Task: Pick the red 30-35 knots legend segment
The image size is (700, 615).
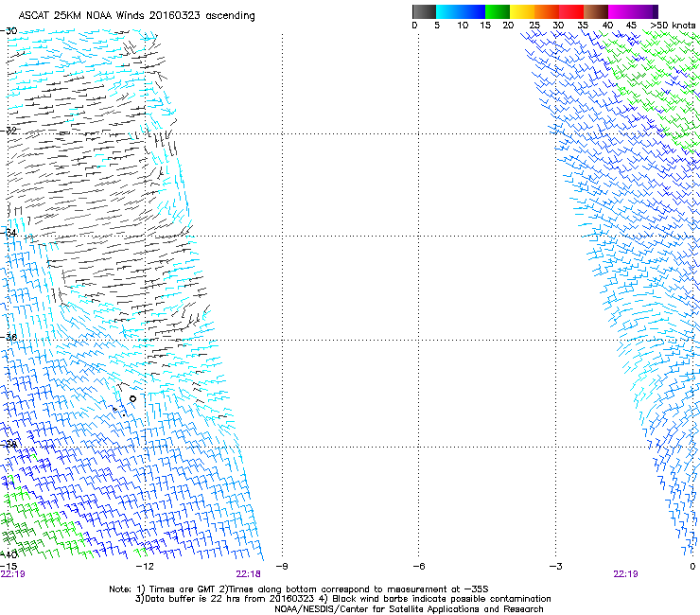Action: pyautogui.click(x=571, y=11)
